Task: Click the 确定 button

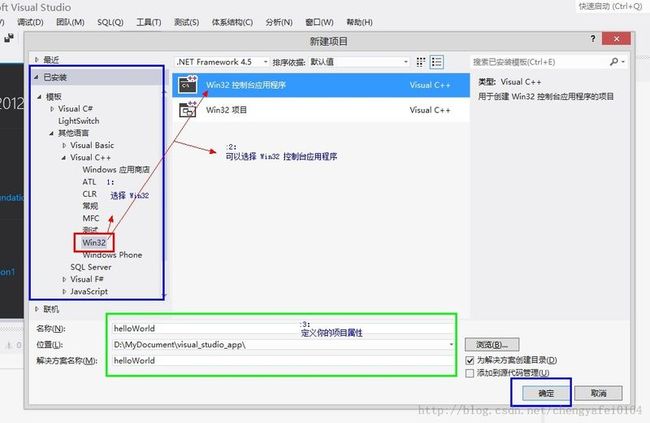Action: (546, 393)
